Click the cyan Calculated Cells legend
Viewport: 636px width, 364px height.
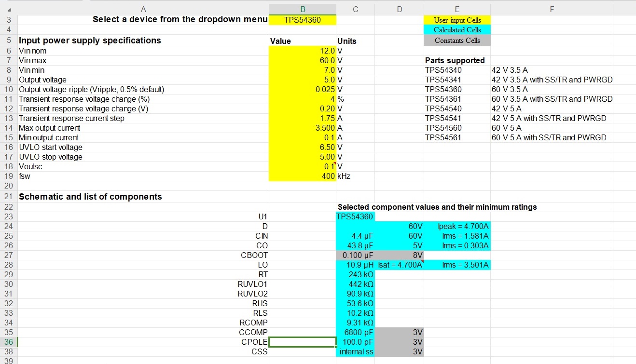[x=457, y=30]
